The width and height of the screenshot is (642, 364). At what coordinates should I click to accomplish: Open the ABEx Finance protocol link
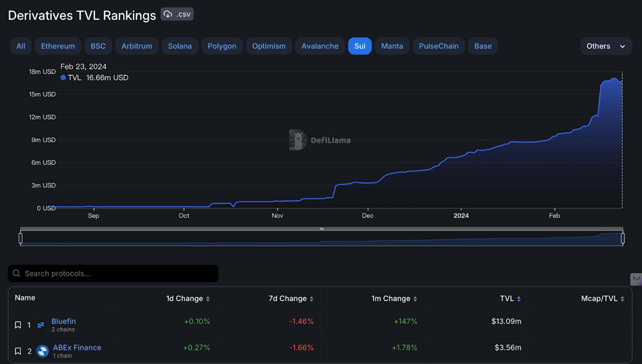pos(77,348)
